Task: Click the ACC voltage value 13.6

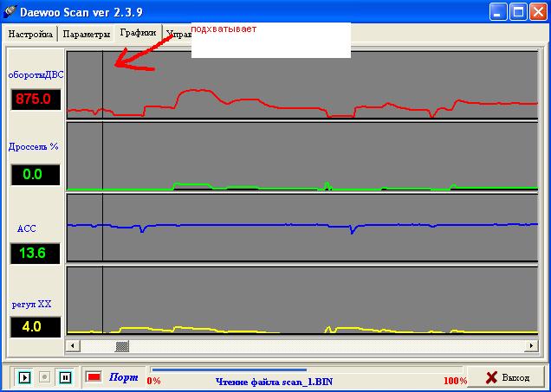Action: 36,253
